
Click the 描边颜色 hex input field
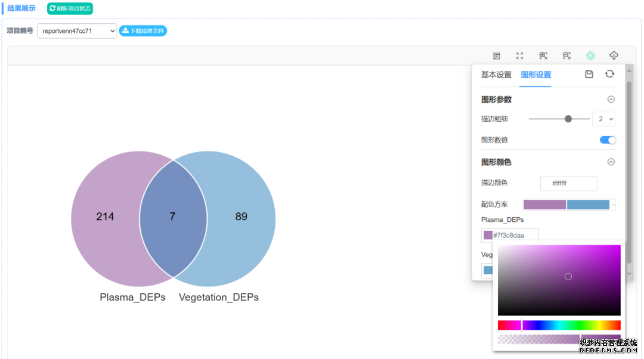tap(568, 184)
